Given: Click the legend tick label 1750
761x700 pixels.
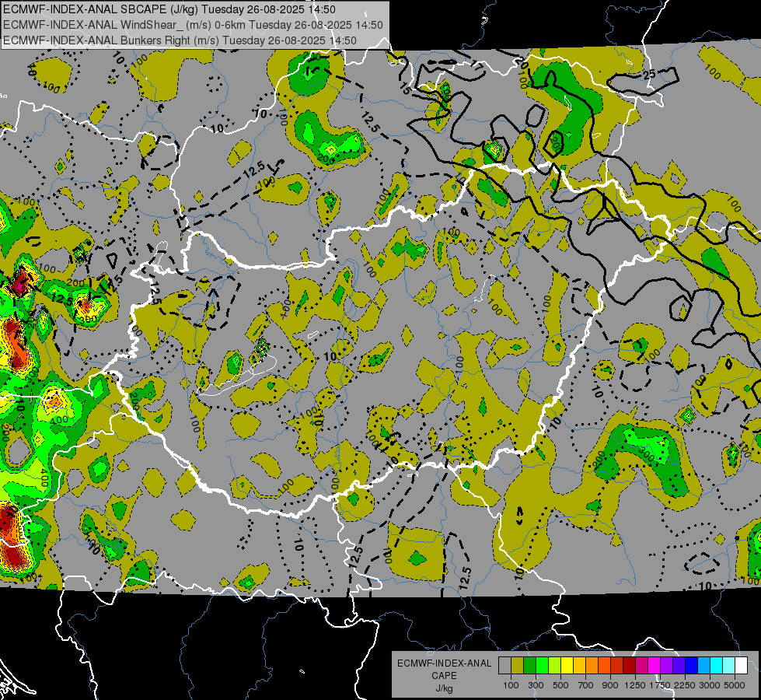Looking at the screenshot, I should tap(660, 685).
